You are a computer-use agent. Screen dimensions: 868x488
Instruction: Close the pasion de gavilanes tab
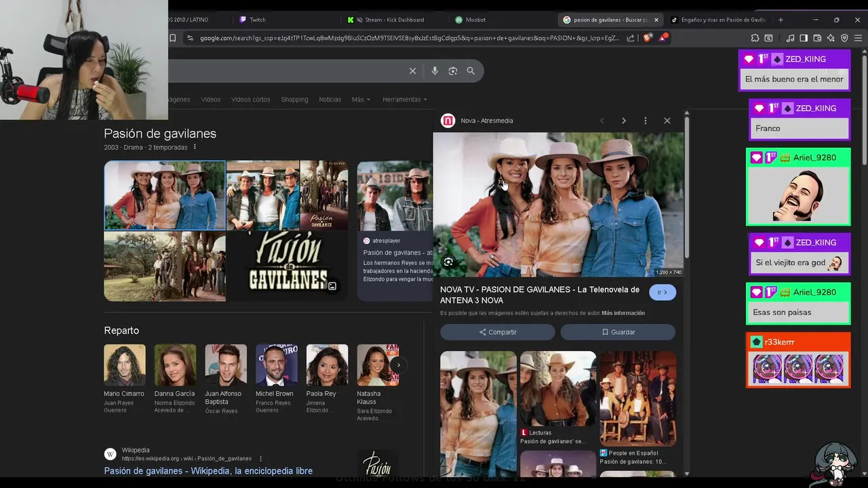(656, 20)
